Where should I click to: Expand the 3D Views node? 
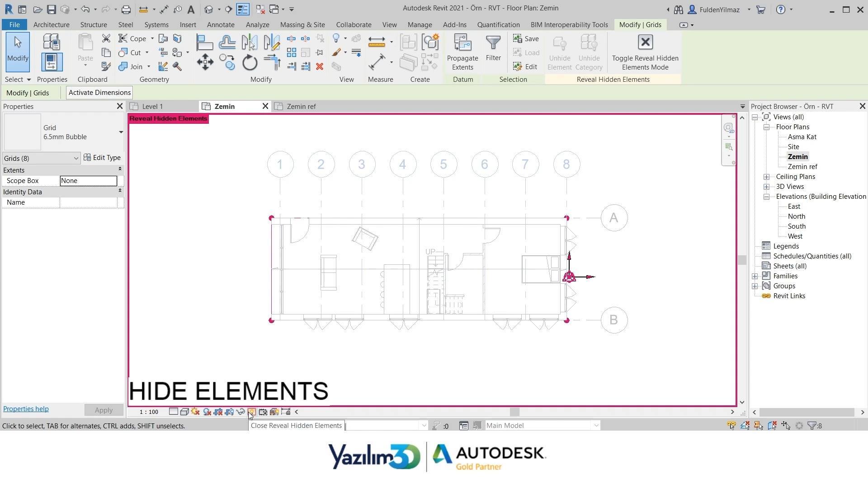coord(767,187)
